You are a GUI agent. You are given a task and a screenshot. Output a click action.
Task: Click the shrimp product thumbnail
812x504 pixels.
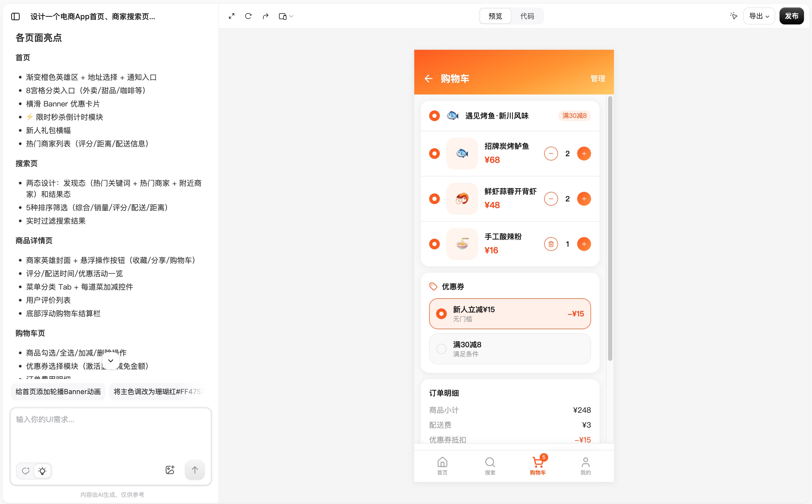[x=462, y=199]
